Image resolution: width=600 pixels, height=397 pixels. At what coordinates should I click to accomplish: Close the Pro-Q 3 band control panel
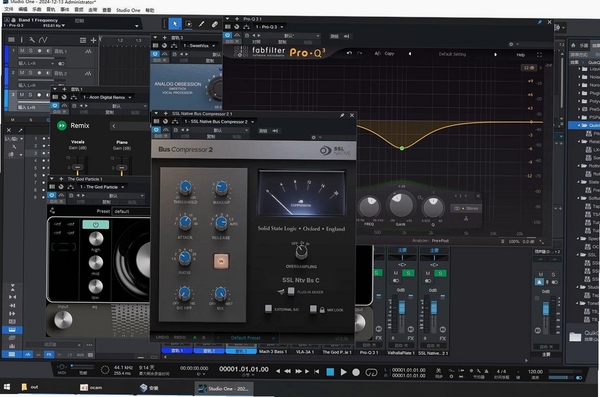[478, 196]
